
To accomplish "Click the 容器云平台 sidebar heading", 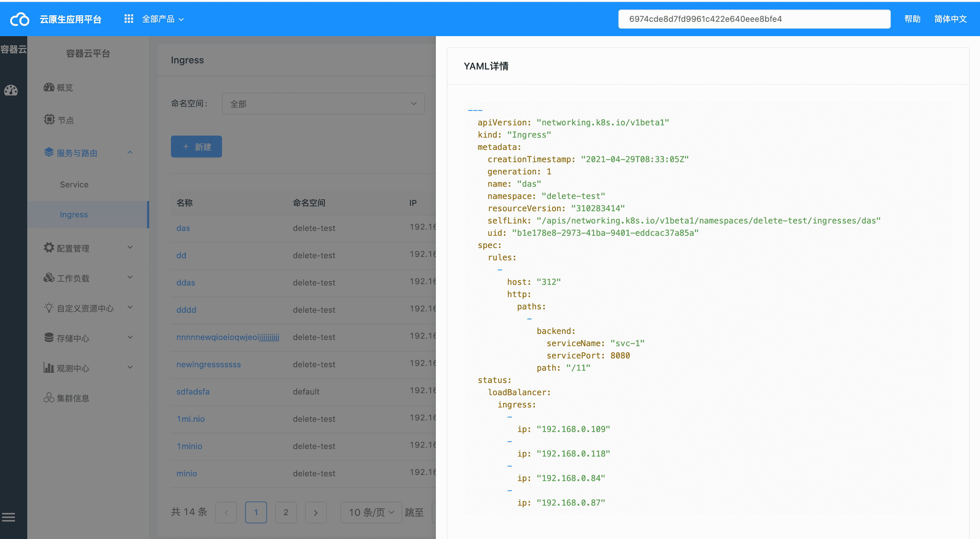I will point(88,54).
